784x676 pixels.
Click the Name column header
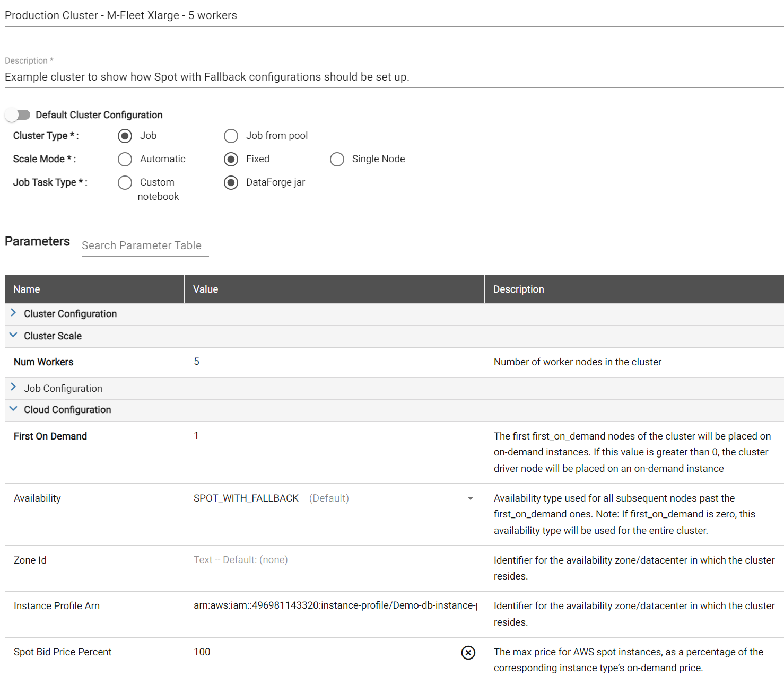(x=94, y=289)
